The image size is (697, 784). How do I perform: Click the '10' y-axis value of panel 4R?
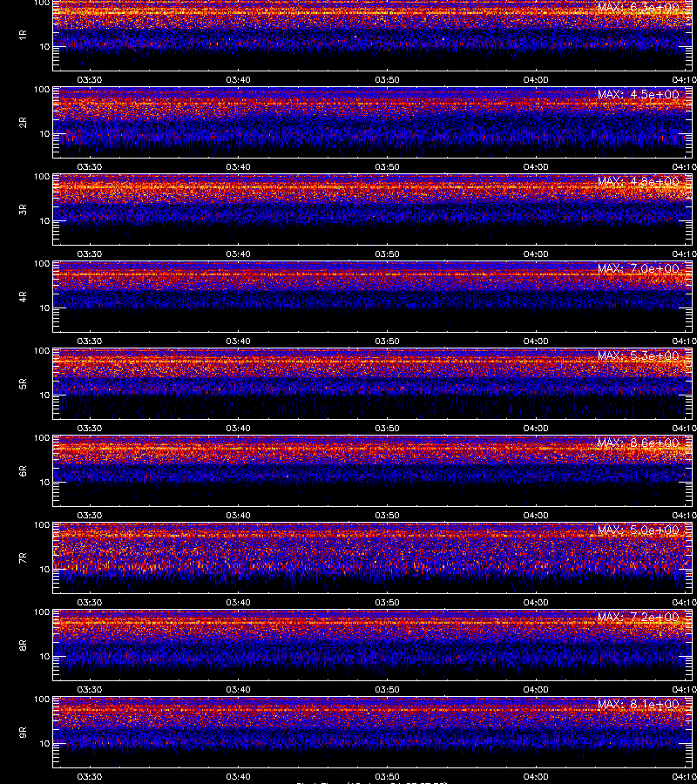pos(44,308)
